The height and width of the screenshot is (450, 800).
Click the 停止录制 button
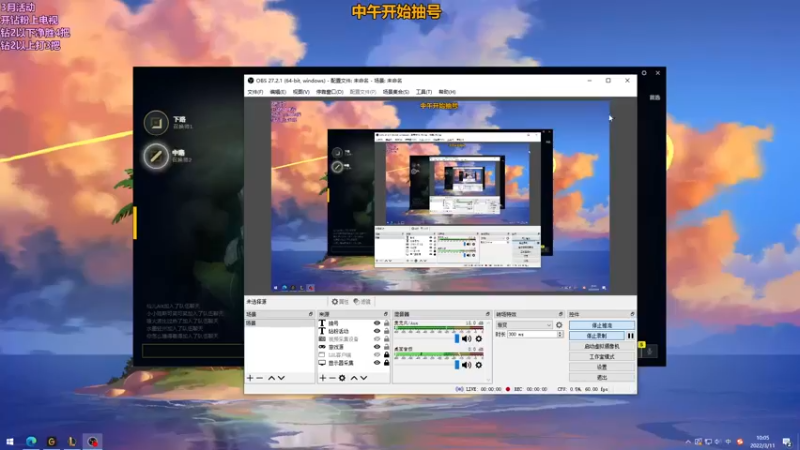click(596, 336)
